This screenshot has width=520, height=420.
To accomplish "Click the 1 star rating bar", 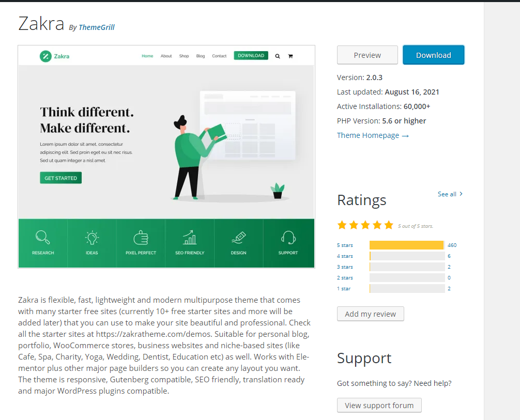I will (x=407, y=289).
